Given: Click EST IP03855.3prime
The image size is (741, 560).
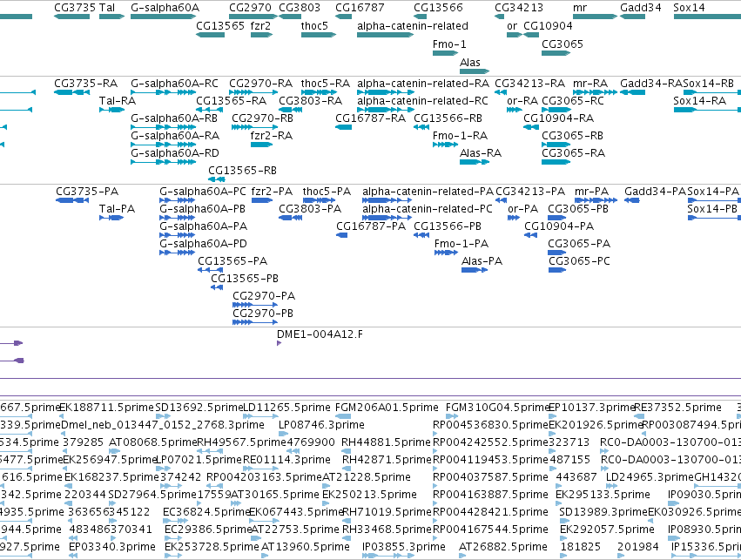Looking at the screenshot, I should [403, 547].
